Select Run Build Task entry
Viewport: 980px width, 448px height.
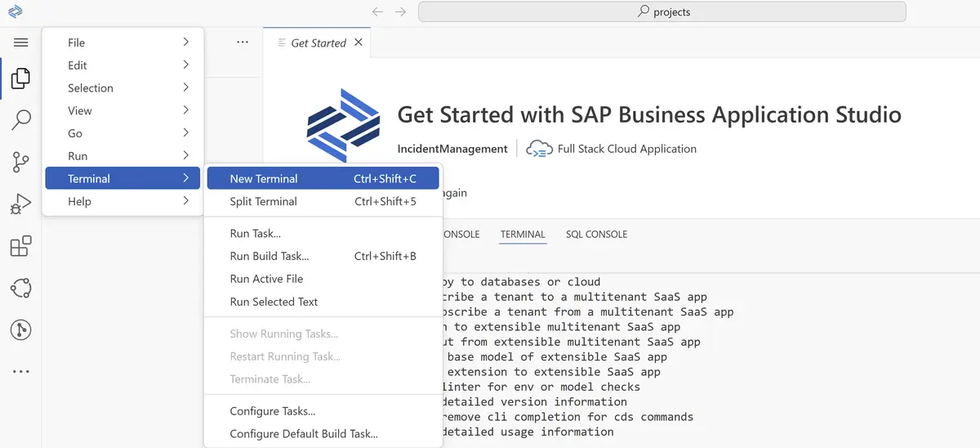pos(323,256)
